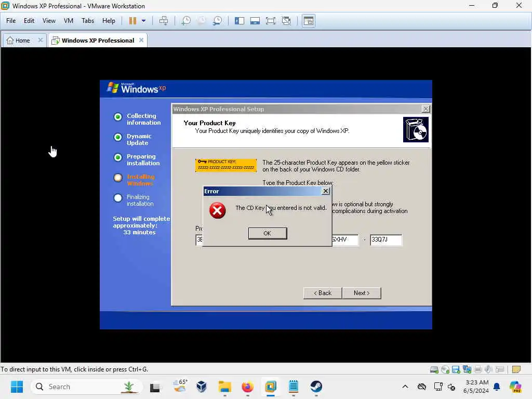This screenshot has width=532, height=399.
Task: Click the network adapter status icon
Action: coord(467,369)
